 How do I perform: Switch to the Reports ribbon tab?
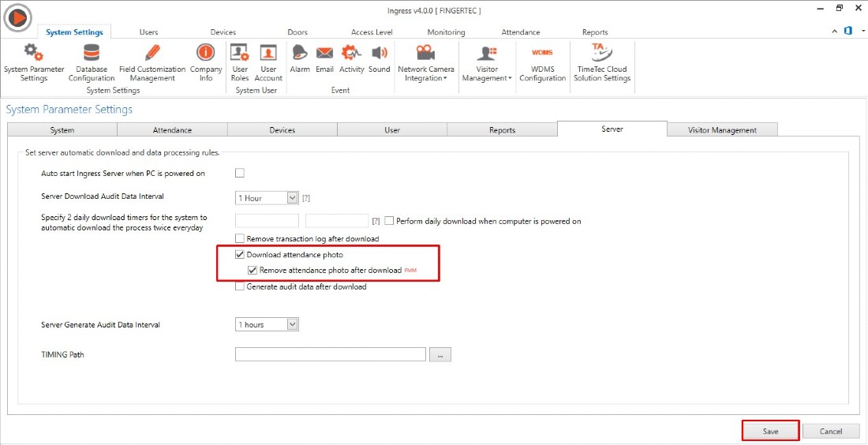pos(595,32)
